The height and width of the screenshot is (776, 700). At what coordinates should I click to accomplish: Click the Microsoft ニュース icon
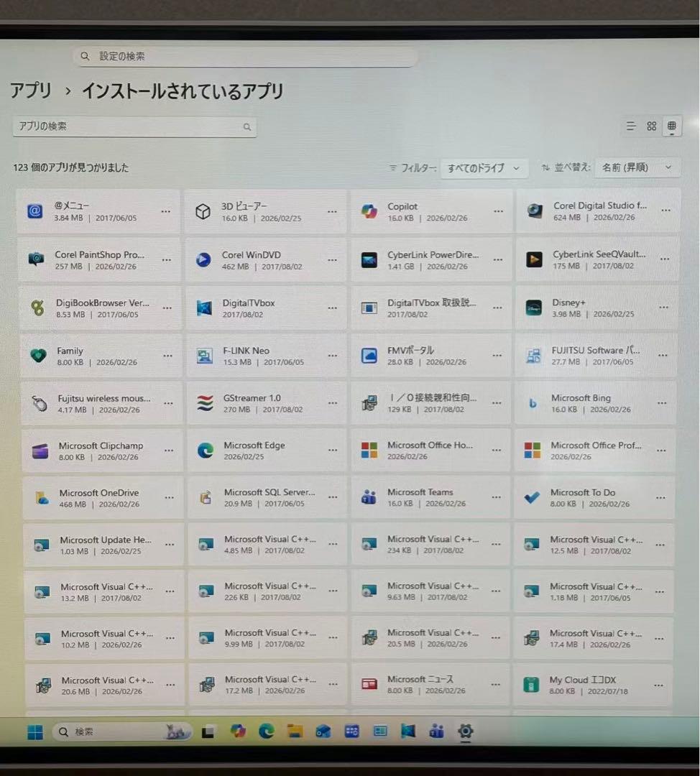369,685
